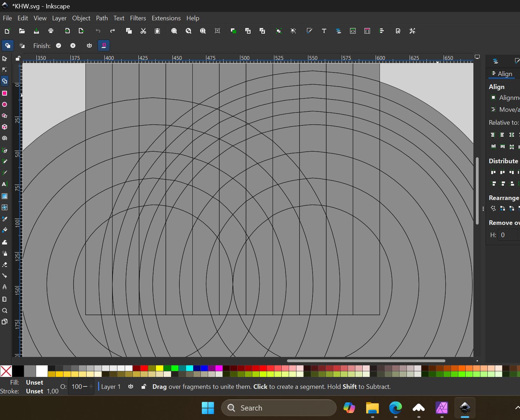Select the Text tool in left toolbox
Image resolution: width=520 pixels, height=420 pixels.
(x=5, y=184)
